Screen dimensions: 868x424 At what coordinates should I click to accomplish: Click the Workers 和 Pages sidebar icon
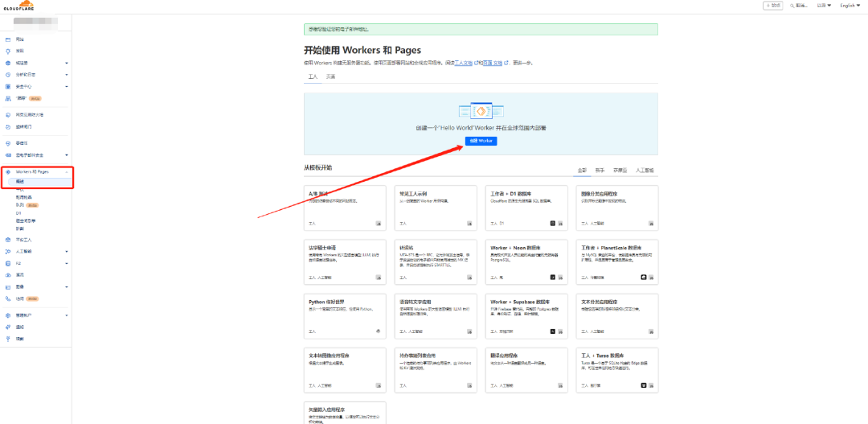click(x=8, y=172)
